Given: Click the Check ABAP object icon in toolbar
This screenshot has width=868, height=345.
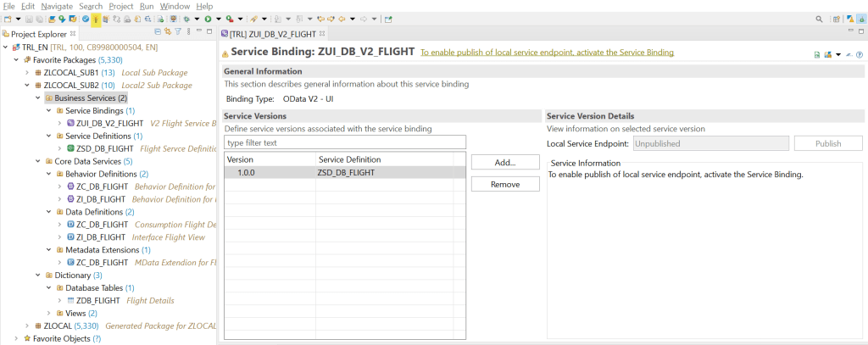Looking at the screenshot, I should (86, 19).
